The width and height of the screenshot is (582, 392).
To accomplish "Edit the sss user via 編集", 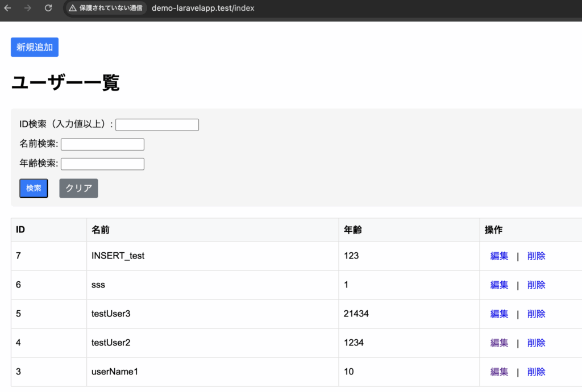I will coord(499,285).
